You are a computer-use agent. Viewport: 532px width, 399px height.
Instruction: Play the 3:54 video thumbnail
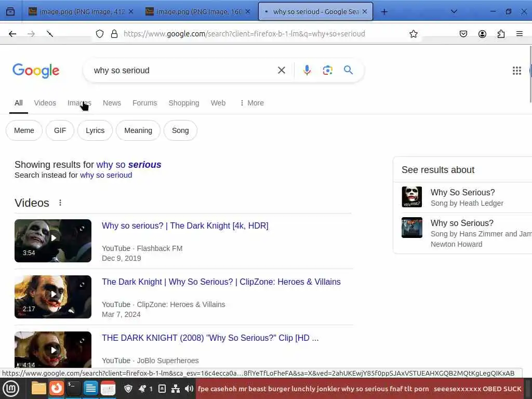coord(53,241)
